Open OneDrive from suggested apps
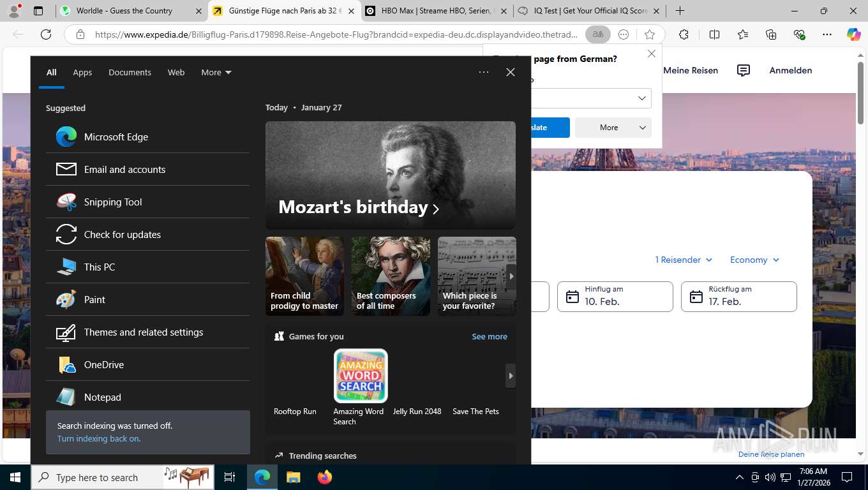Screen dimensions: 868x490 tap(147, 364)
